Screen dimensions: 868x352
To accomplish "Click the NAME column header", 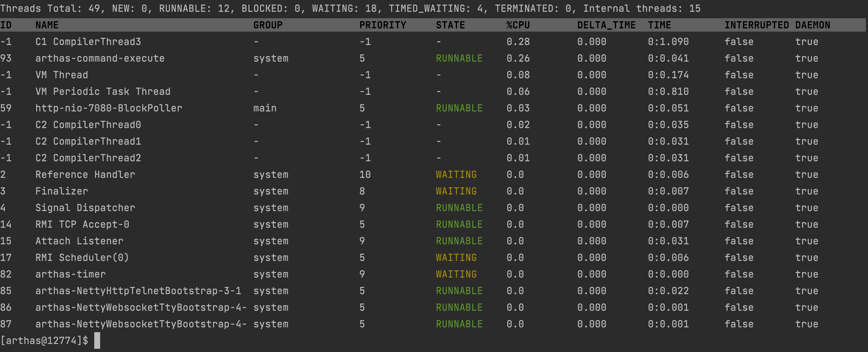I will click(x=47, y=25).
